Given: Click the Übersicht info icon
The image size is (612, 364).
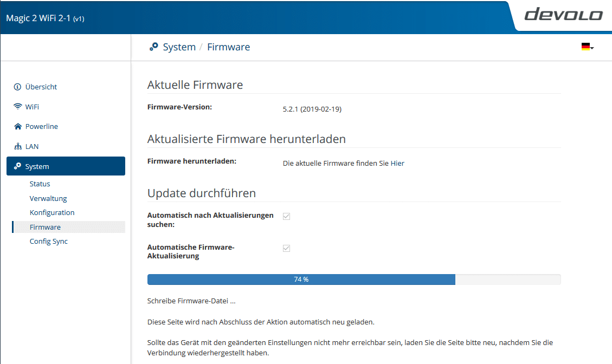Looking at the screenshot, I should click(x=17, y=87).
